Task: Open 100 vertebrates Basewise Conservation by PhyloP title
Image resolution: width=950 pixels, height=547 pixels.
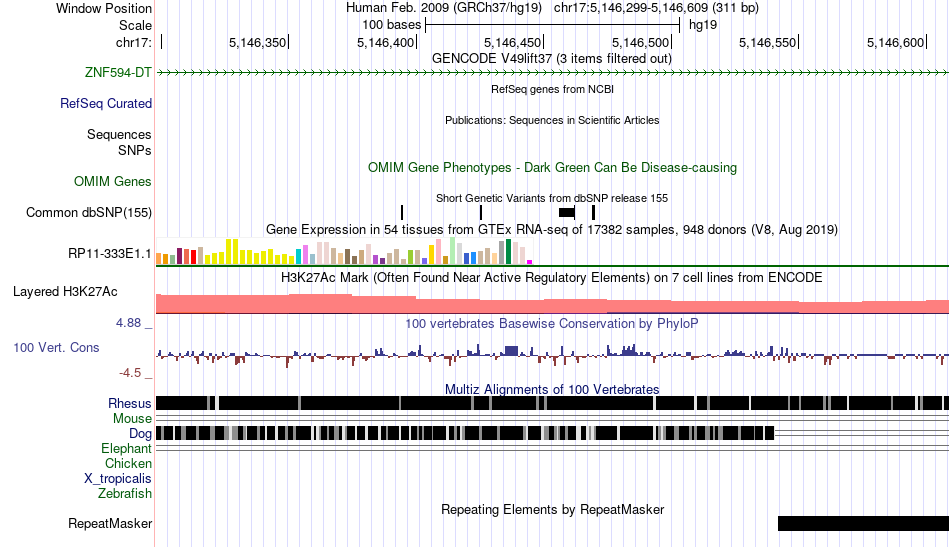Action: [552, 323]
